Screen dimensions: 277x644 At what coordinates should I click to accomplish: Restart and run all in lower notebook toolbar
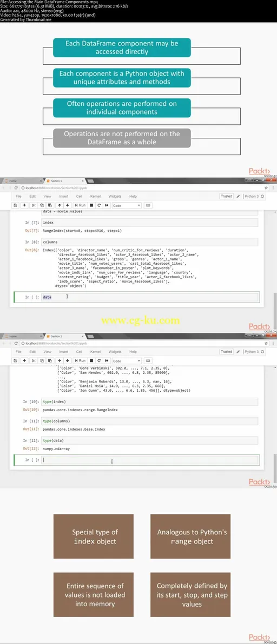[x=107, y=360]
